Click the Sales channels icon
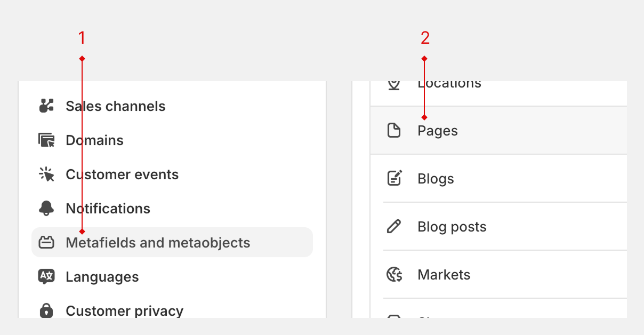This screenshot has height=335, width=644. tap(47, 106)
